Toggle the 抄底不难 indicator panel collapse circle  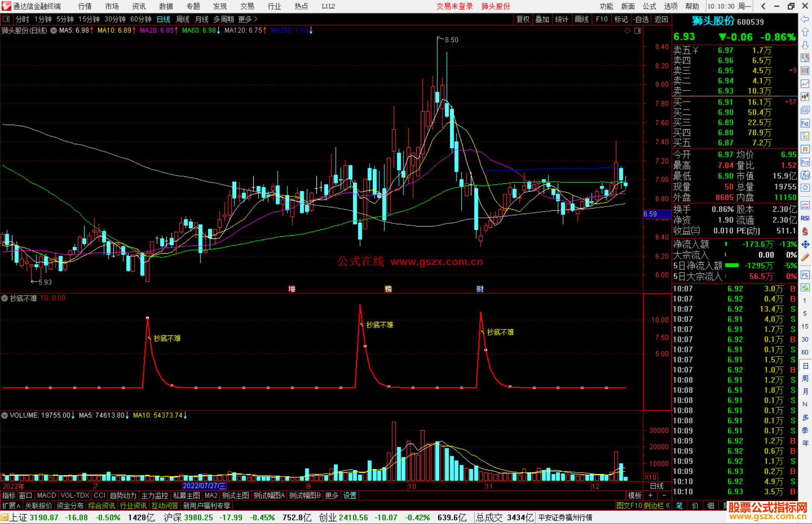point(5,298)
